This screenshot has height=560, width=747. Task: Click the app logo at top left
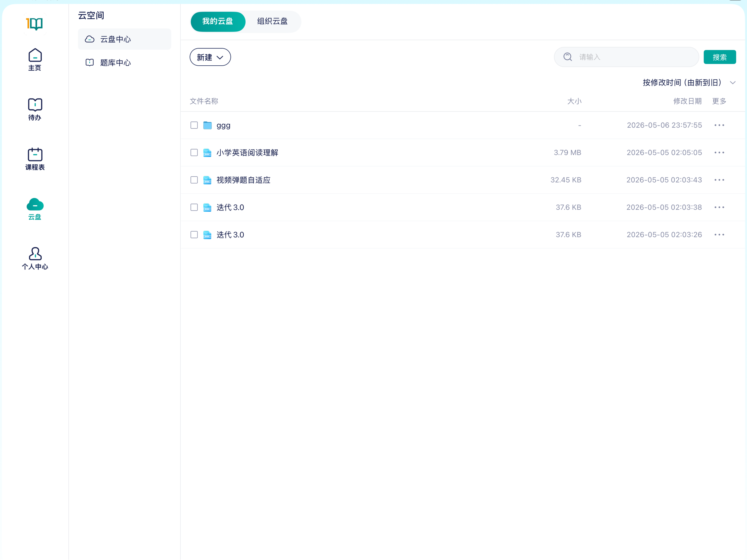point(35,24)
